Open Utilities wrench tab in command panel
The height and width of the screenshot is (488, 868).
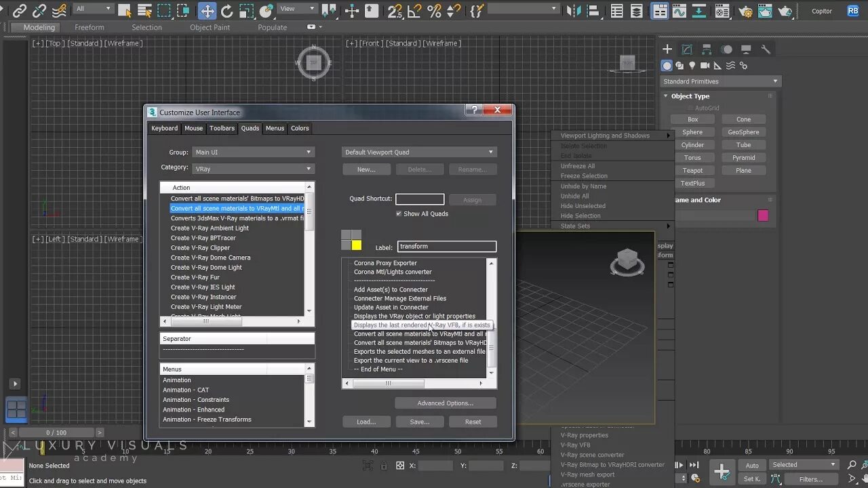tap(766, 49)
